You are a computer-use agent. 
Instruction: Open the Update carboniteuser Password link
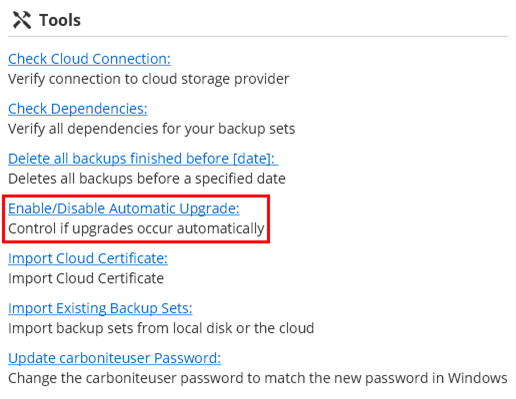(x=114, y=358)
